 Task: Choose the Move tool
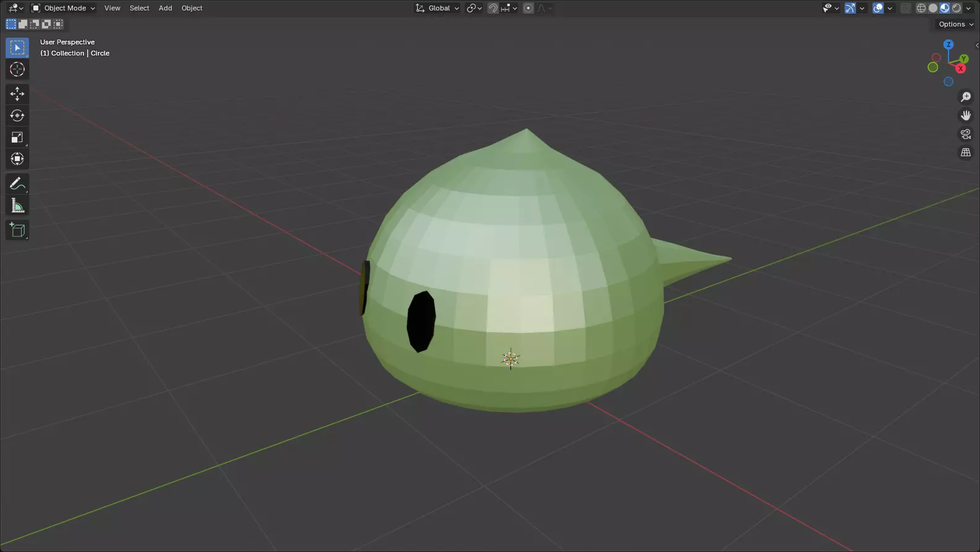click(x=17, y=94)
